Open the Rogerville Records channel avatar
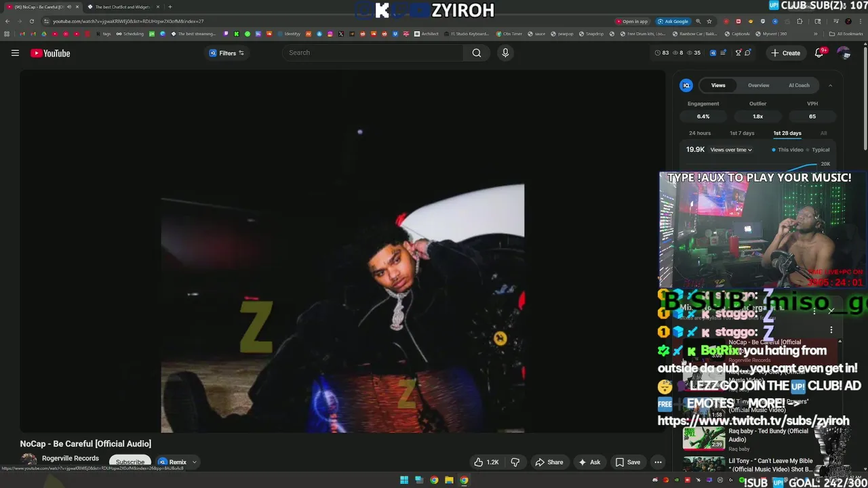Viewport: 868px width, 488px height. 28,461
